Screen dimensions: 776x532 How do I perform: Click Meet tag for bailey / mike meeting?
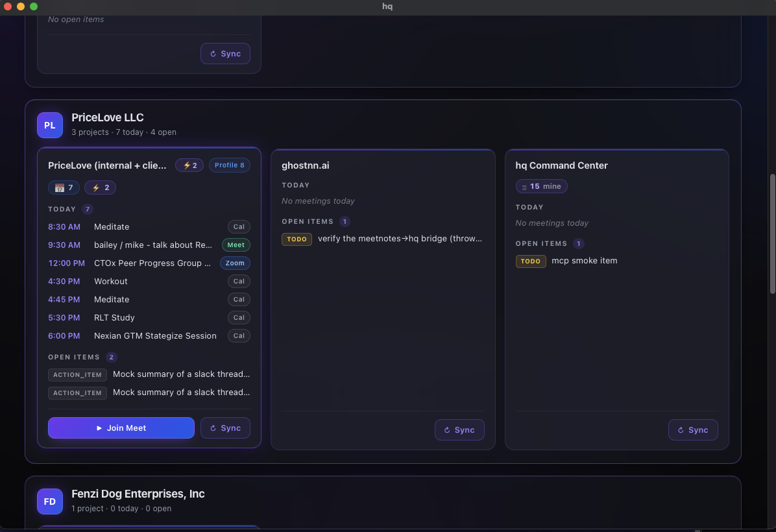point(236,245)
